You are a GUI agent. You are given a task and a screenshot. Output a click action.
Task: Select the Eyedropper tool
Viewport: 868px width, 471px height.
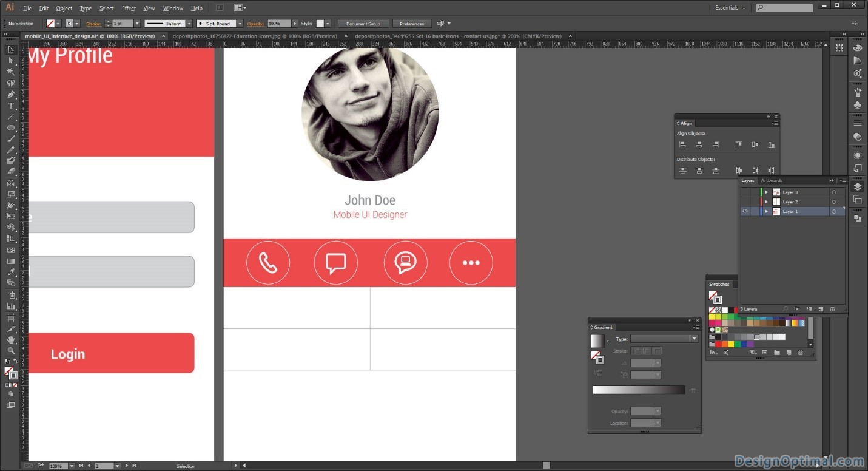point(10,272)
